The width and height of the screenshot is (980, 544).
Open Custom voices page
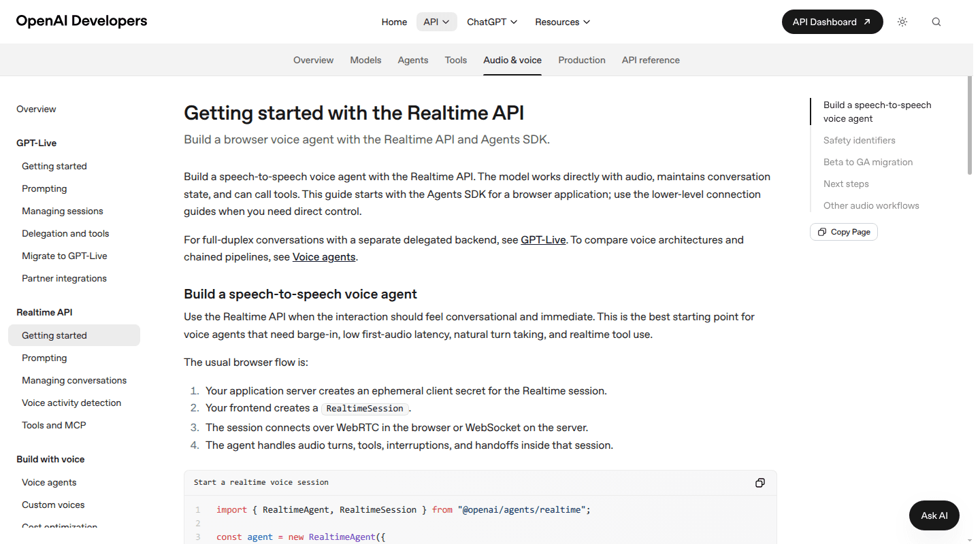pyautogui.click(x=53, y=505)
